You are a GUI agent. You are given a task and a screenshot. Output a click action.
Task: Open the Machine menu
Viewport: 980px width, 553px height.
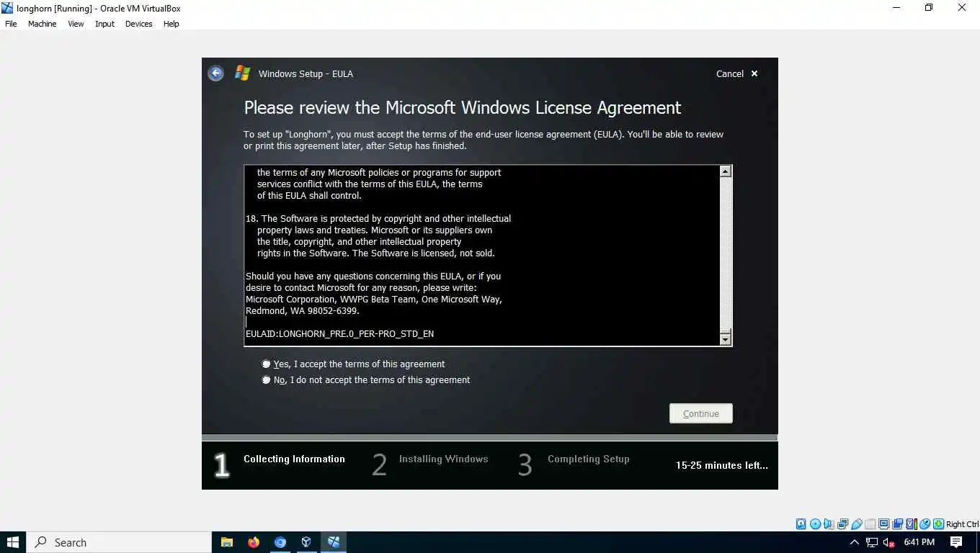tap(42, 24)
